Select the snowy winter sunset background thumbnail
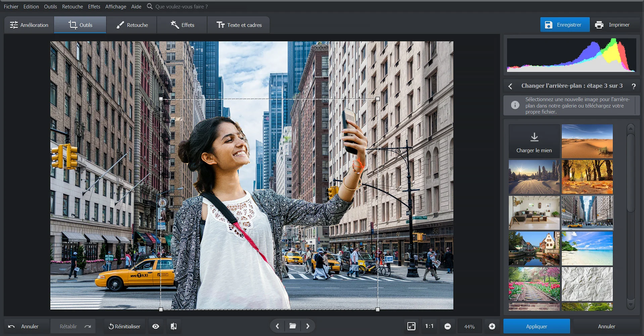The image size is (644, 336). [x=534, y=177]
